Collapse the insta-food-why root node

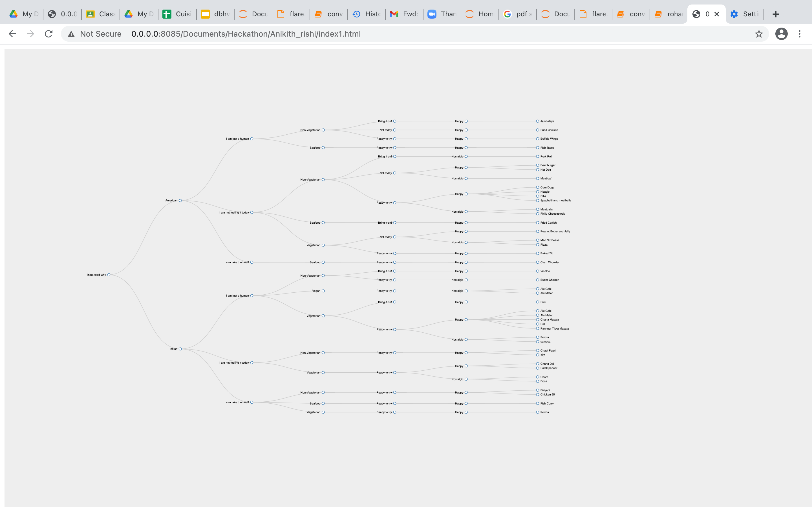point(109,275)
